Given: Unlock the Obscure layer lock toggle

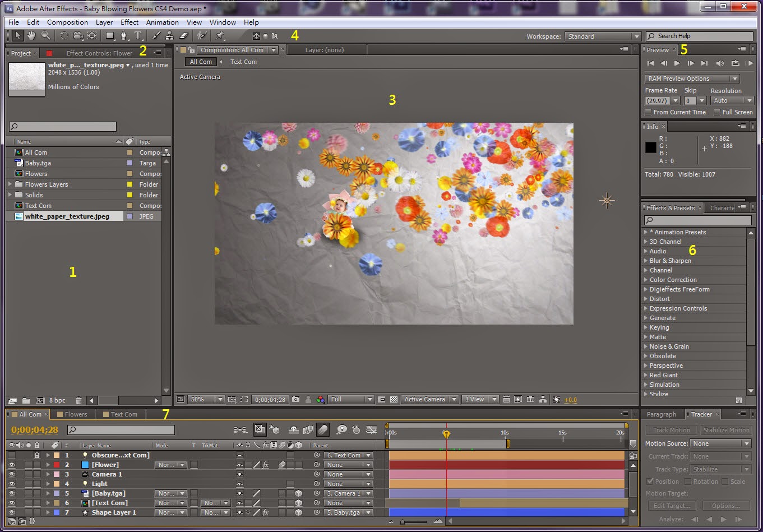Looking at the screenshot, I should 37,455.
